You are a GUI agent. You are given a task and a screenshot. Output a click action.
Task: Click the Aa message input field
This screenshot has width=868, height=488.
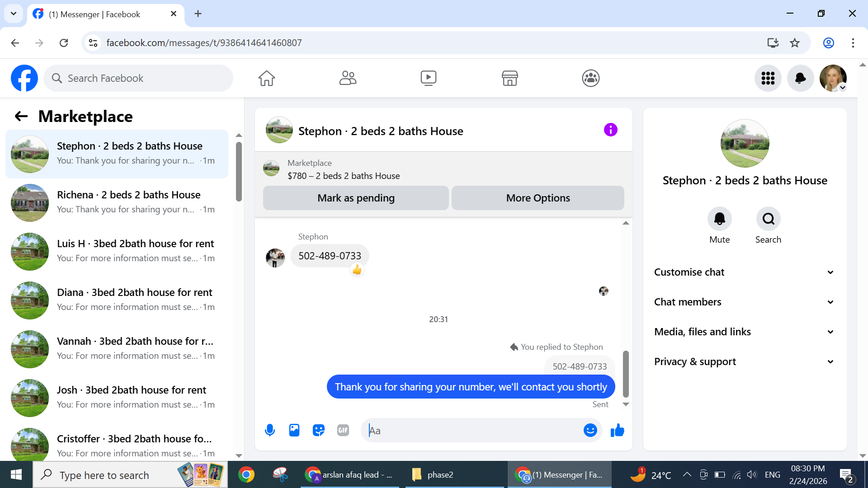coord(472,430)
